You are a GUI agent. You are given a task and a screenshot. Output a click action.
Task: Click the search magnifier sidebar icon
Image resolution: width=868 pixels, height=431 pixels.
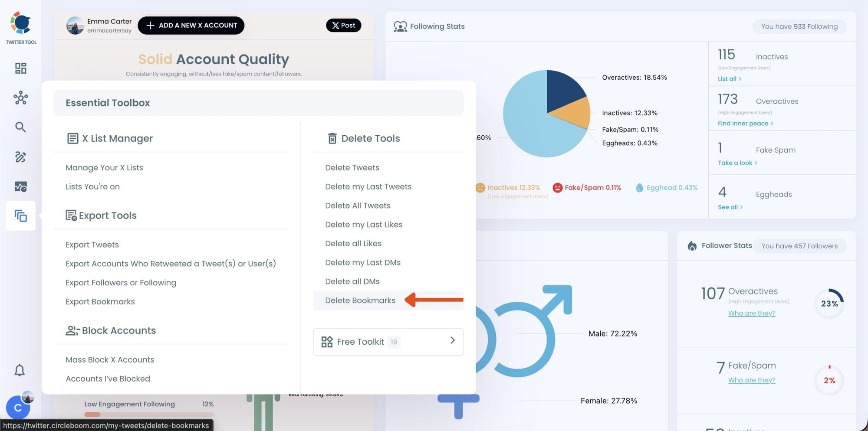(21, 127)
